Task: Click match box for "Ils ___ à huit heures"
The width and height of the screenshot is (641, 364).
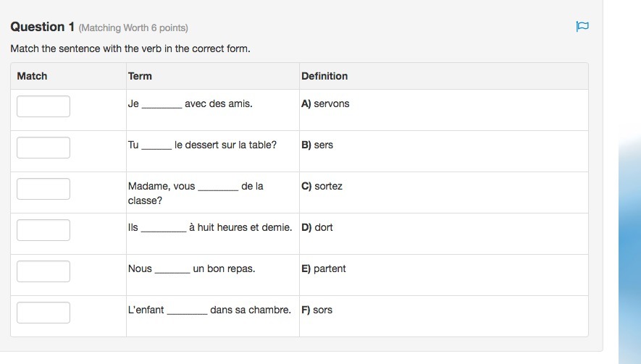Action: click(43, 230)
